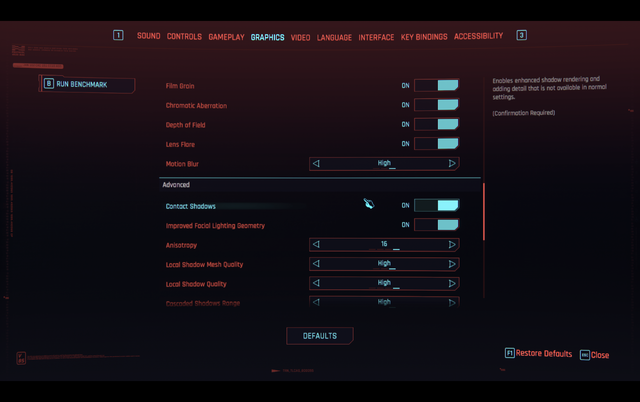Click Restore Defaults
The height and width of the screenshot is (402, 640).
click(543, 353)
